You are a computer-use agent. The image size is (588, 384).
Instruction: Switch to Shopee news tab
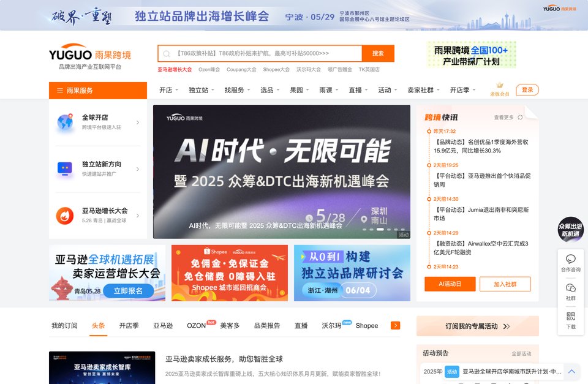(x=367, y=325)
